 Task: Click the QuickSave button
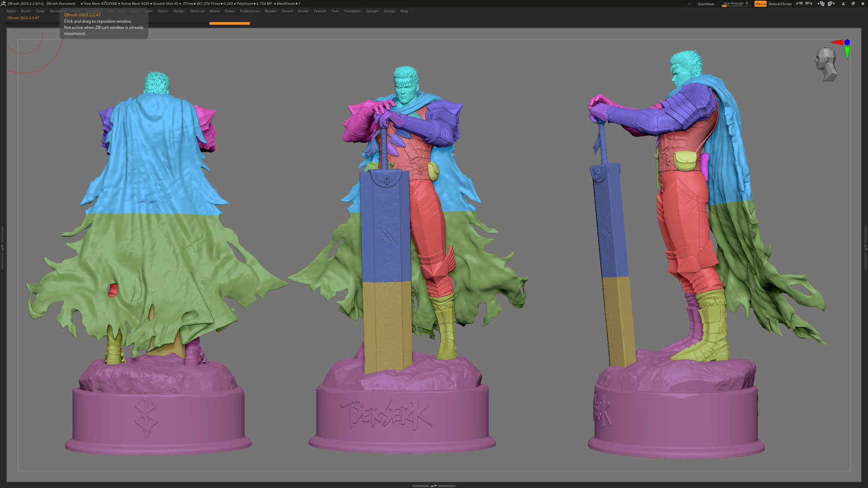(706, 4)
